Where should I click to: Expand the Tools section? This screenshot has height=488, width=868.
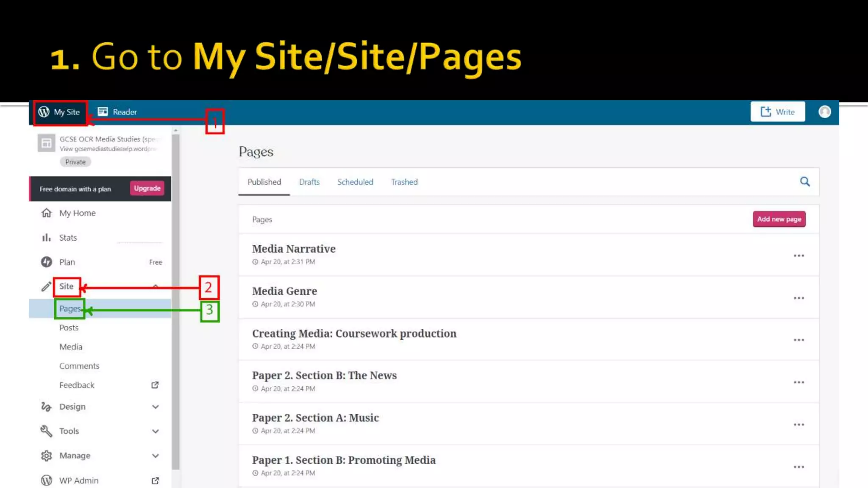tap(156, 431)
